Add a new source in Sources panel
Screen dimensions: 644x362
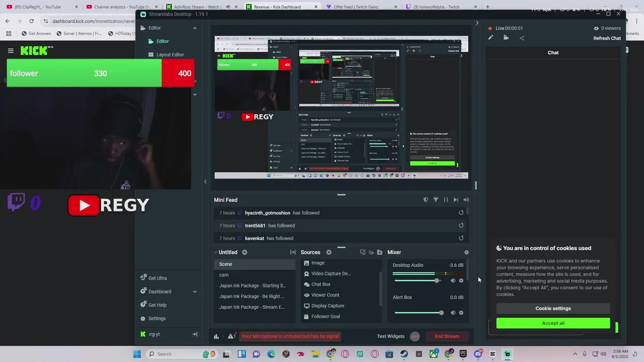(329, 252)
